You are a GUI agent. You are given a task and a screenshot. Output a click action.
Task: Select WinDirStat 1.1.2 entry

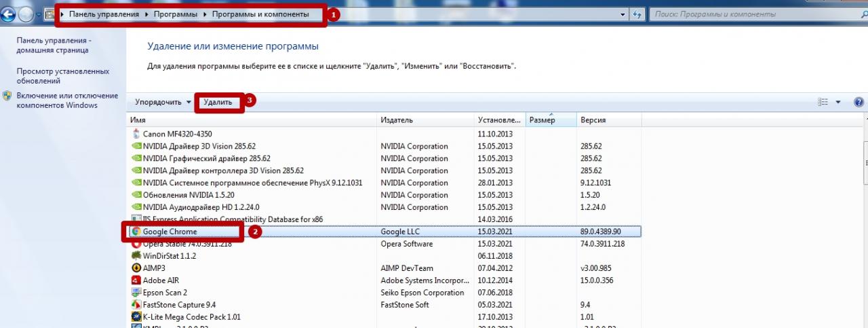(170, 256)
